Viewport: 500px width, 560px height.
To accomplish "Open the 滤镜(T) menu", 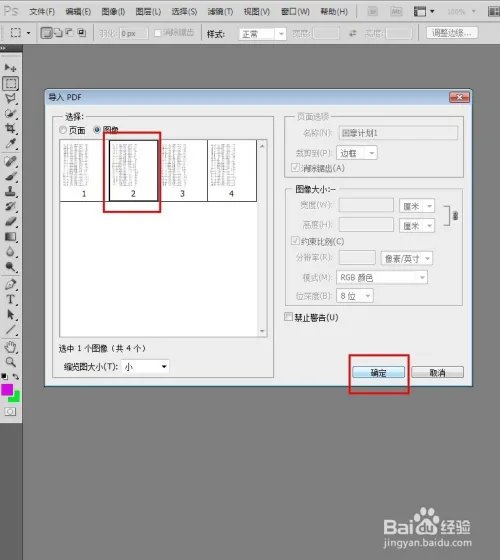I will tap(220, 12).
